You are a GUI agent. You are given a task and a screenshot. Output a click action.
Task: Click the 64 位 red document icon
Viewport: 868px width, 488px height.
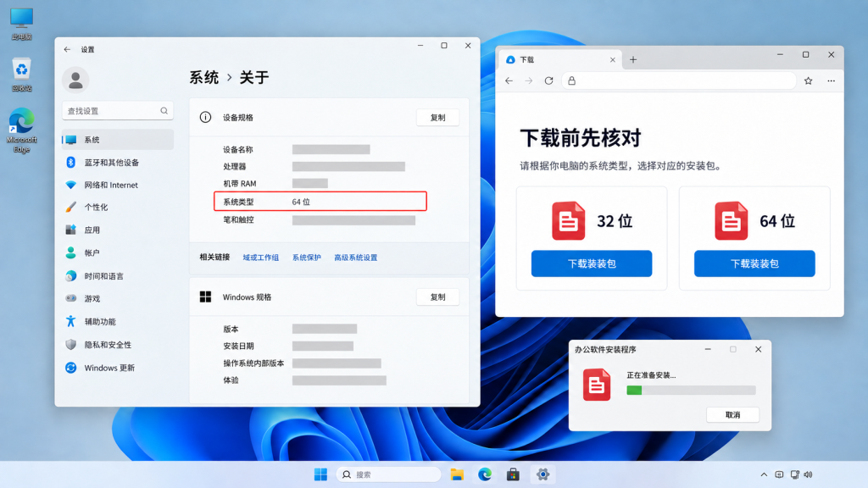click(x=731, y=221)
